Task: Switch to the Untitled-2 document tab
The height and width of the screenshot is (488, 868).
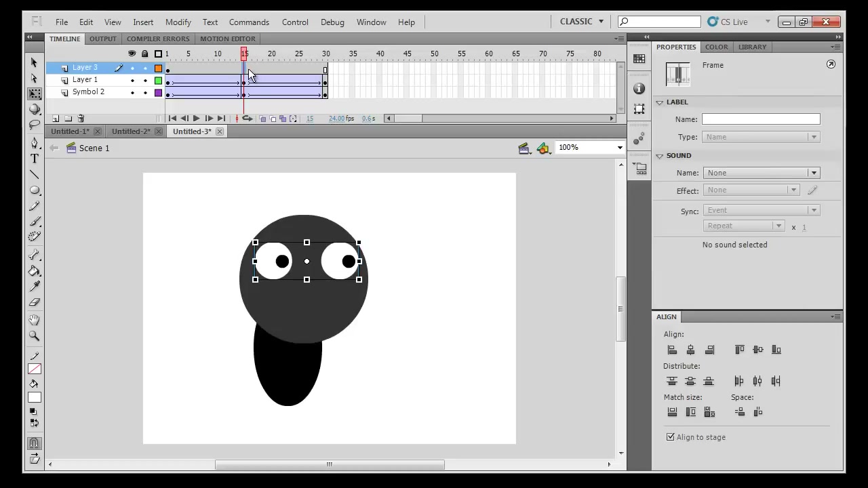Action: click(x=131, y=131)
